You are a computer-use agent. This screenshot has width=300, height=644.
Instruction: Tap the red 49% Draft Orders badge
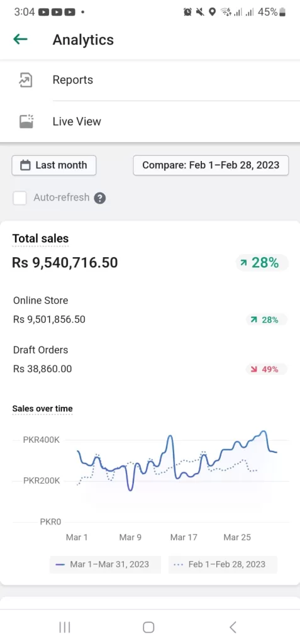(266, 369)
